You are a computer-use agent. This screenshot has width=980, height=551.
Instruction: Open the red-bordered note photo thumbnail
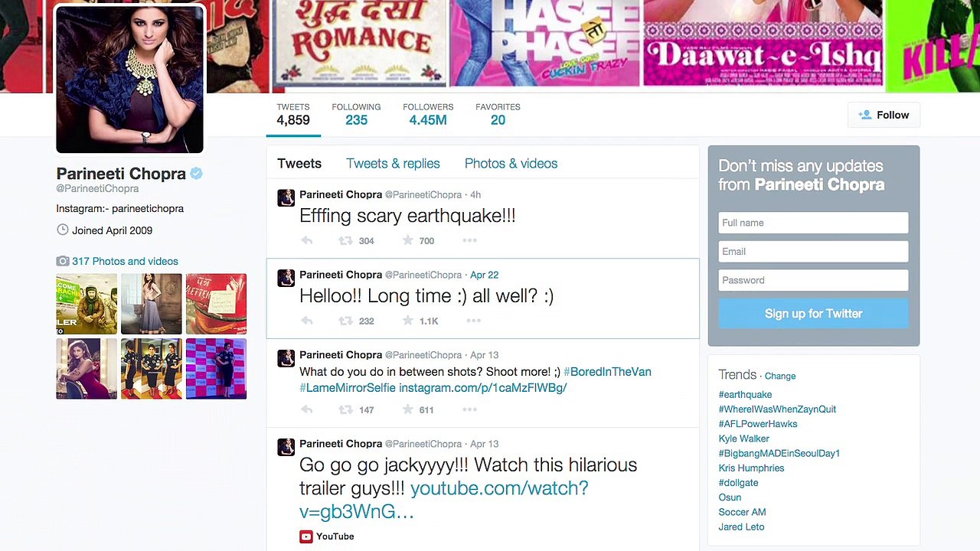pos(216,304)
